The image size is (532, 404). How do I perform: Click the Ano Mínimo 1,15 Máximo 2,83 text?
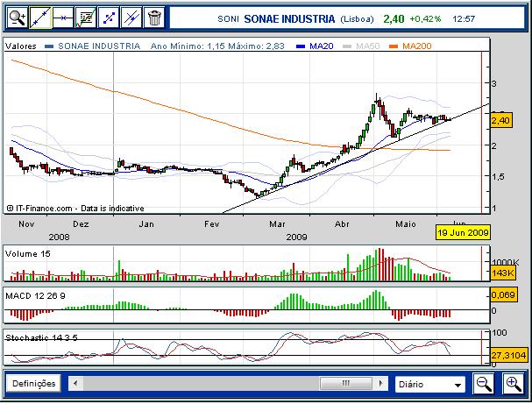[217, 46]
